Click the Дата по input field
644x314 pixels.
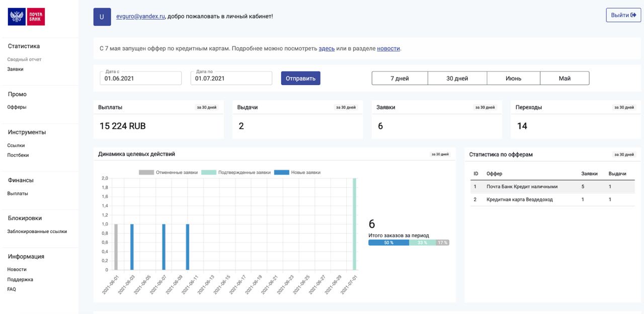pyautogui.click(x=231, y=78)
